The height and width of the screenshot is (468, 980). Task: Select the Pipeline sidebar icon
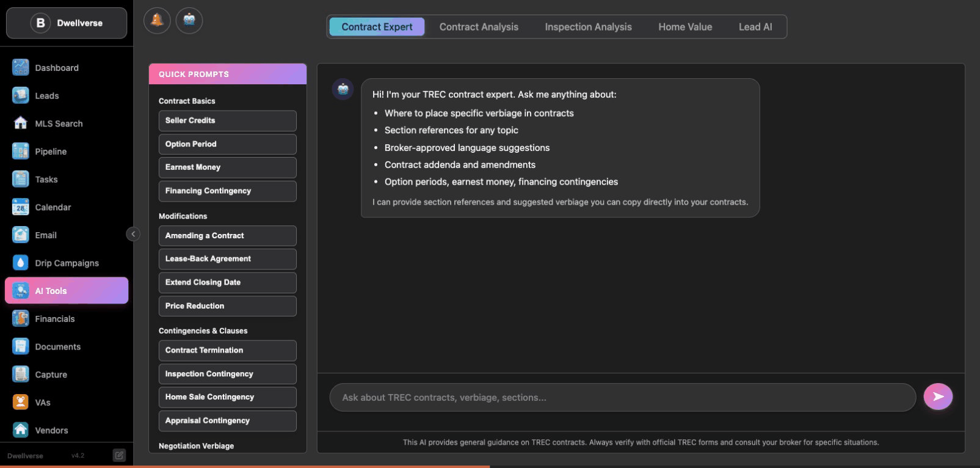21,151
